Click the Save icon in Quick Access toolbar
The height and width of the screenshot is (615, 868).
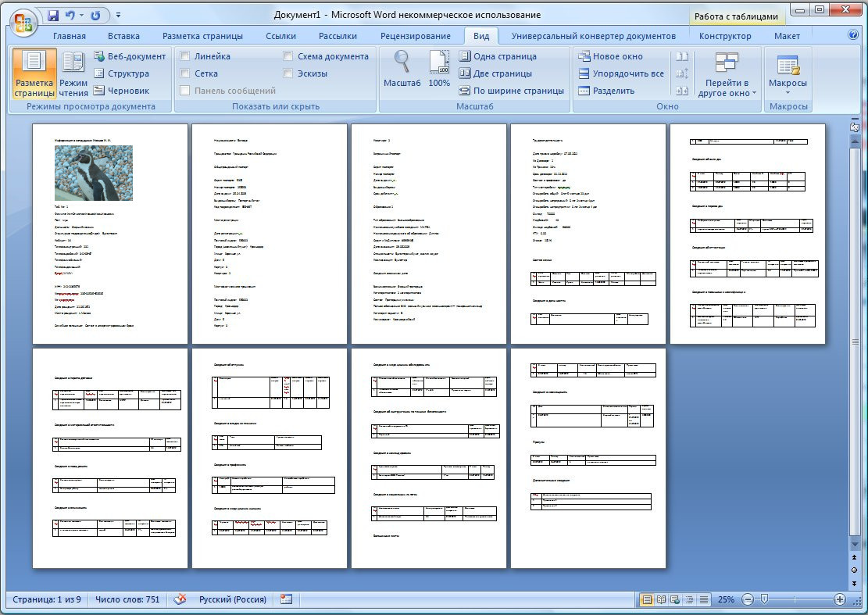point(53,15)
